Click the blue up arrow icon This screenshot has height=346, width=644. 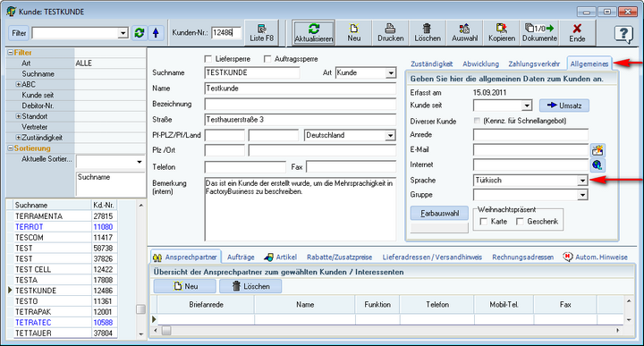(x=156, y=33)
